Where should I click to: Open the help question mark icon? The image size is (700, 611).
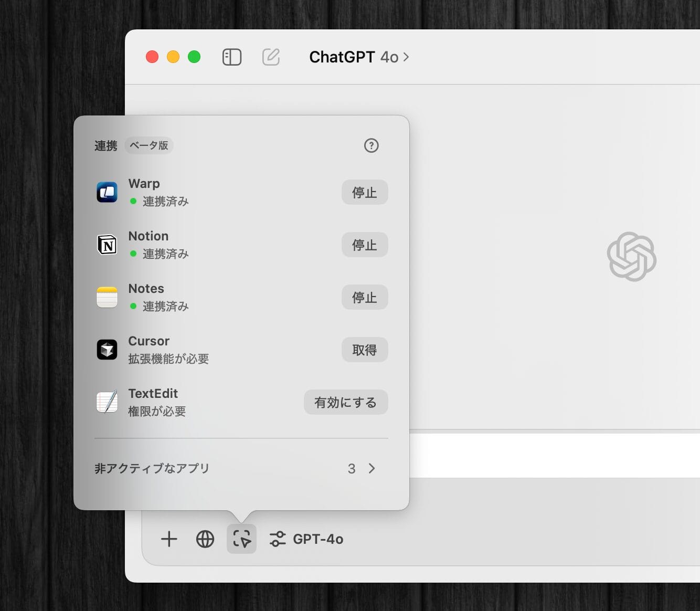pos(371,145)
